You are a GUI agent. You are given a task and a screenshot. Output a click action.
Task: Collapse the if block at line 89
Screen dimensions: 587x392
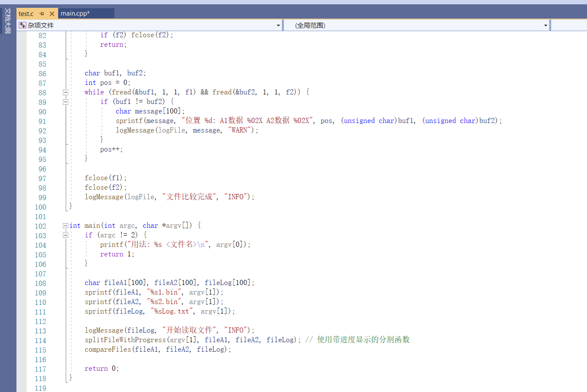pyautogui.click(x=65, y=102)
